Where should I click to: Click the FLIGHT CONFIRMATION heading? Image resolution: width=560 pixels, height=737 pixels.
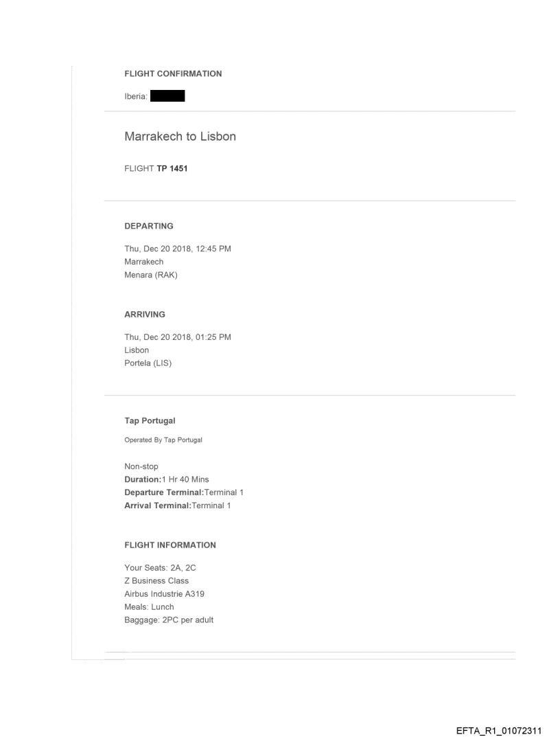173,73
